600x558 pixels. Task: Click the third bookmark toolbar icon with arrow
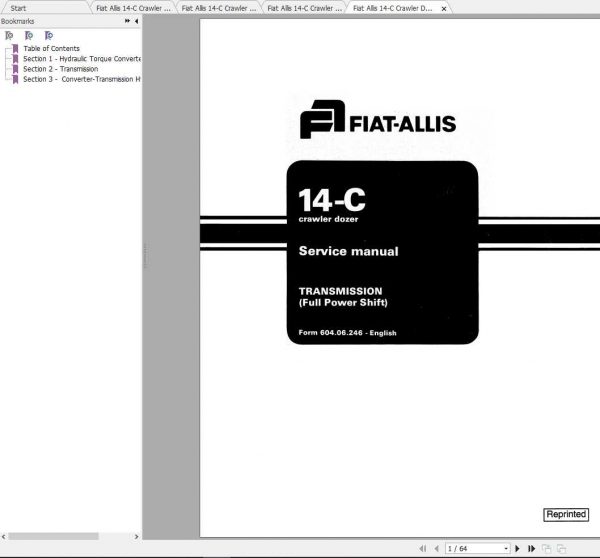pos(49,36)
